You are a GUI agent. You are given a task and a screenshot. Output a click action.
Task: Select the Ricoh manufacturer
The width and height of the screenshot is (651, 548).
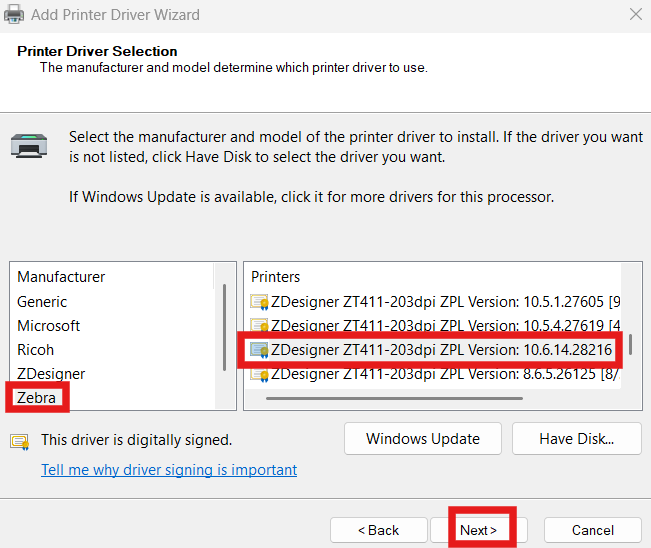(x=35, y=350)
